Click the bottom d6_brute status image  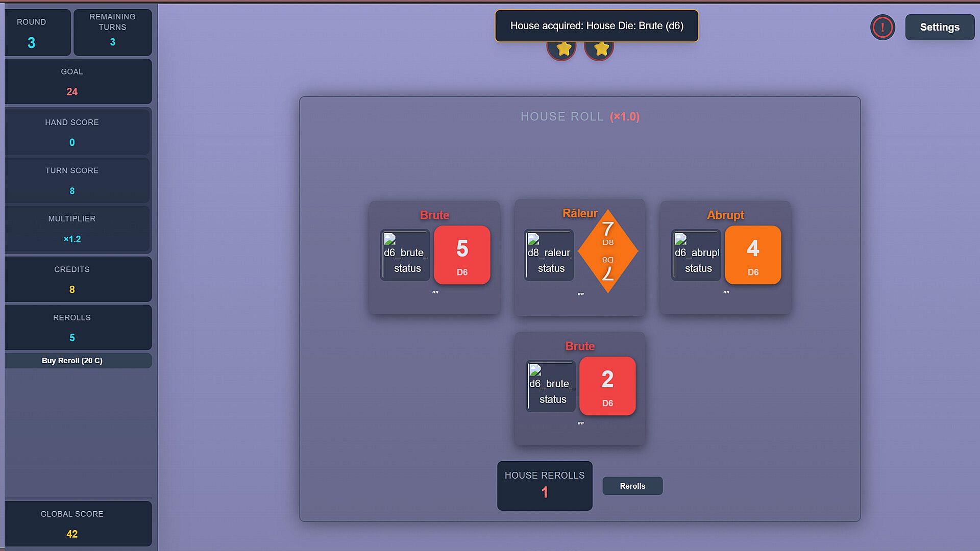551,386
